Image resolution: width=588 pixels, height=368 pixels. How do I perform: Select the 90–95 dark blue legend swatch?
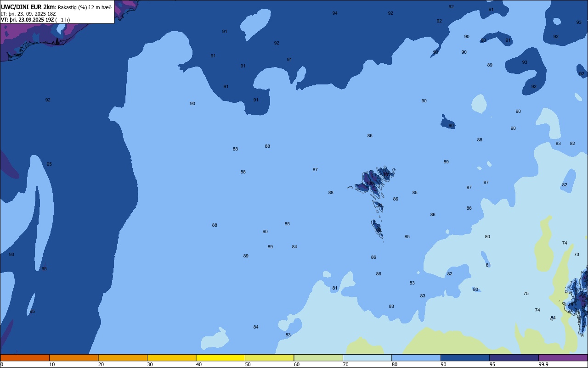(x=465, y=357)
